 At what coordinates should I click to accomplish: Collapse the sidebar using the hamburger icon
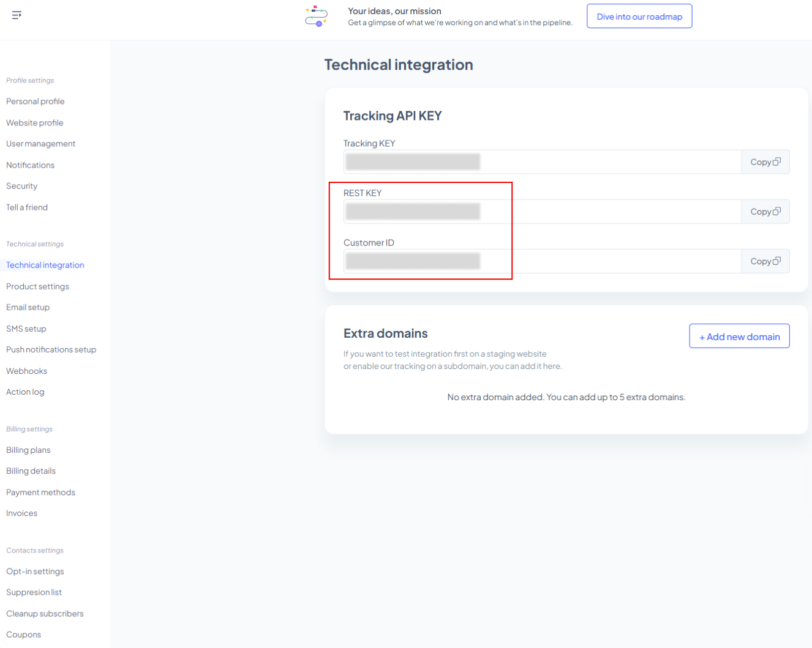[x=17, y=15]
